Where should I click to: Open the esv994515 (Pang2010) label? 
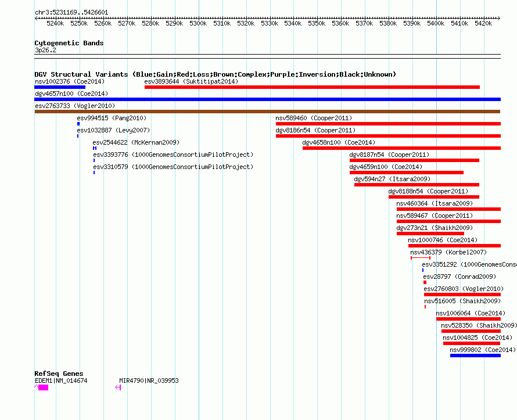tap(112, 118)
